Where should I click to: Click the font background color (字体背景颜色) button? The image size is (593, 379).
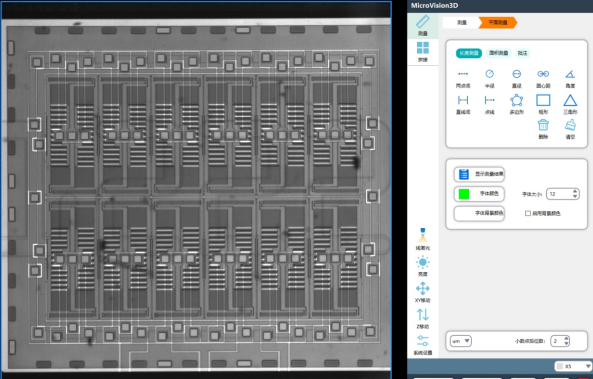pyautogui.click(x=479, y=213)
